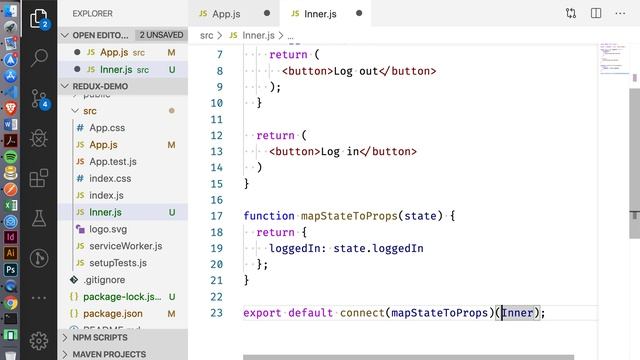Open the Manage gear icon
Viewport: 640px width, 360px height.
[39, 340]
